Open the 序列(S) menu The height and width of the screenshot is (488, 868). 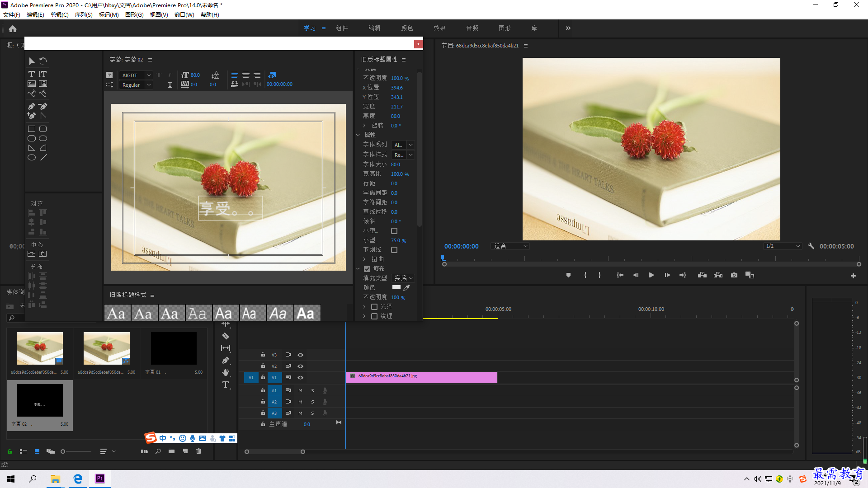tap(84, 15)
